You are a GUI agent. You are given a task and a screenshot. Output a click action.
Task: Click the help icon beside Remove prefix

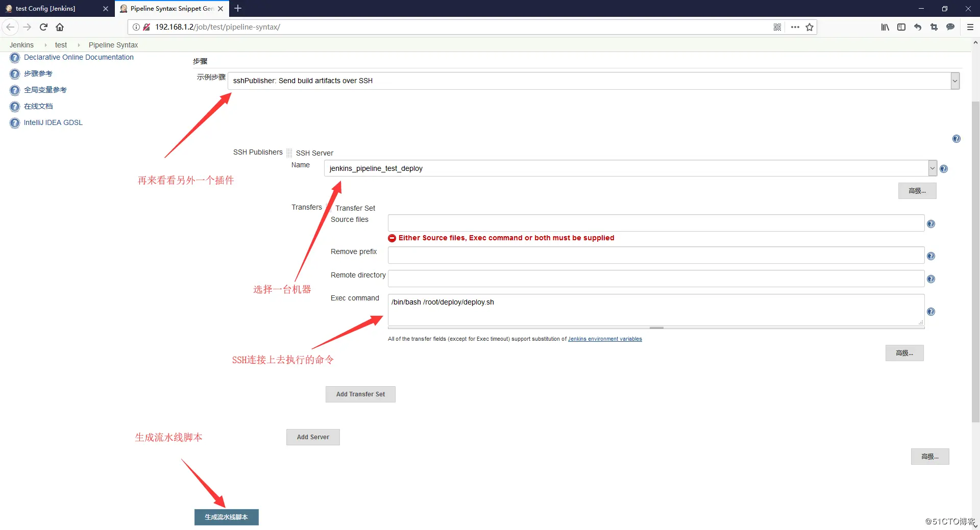931,256
